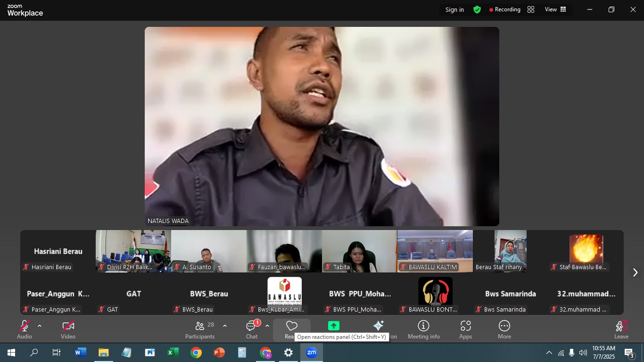
Task: Open the reactions heart panel
Action: click(x=292, y=327)
